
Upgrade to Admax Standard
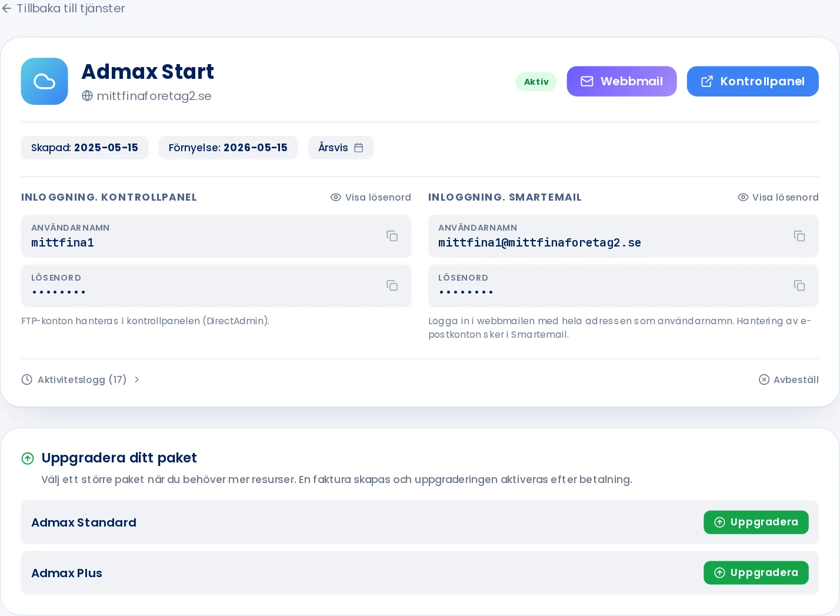pos(756,522)
